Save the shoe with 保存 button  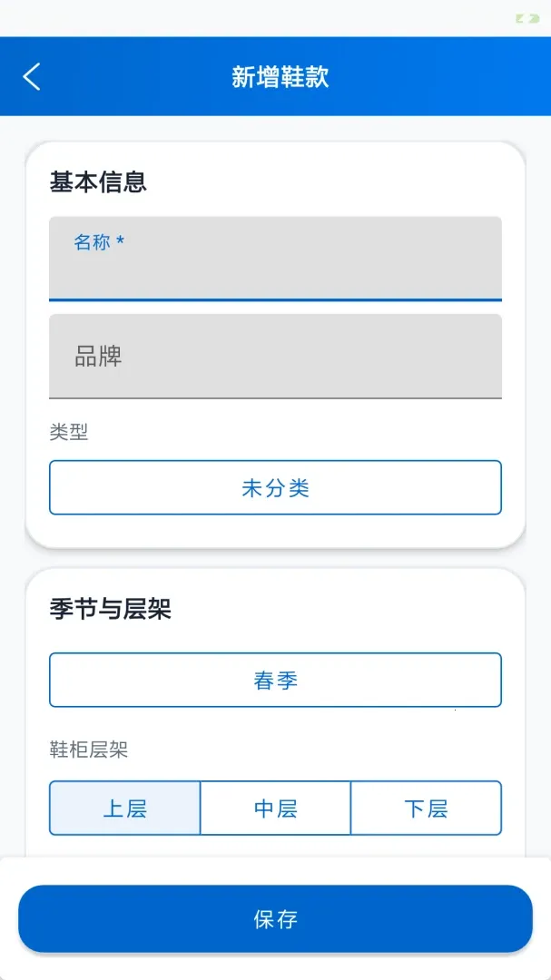click(275, 918)
